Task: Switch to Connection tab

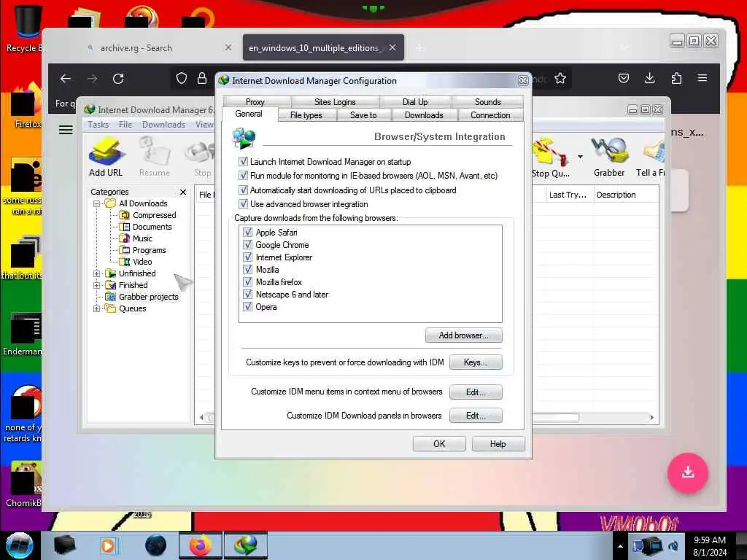Action: pos(490,115)
